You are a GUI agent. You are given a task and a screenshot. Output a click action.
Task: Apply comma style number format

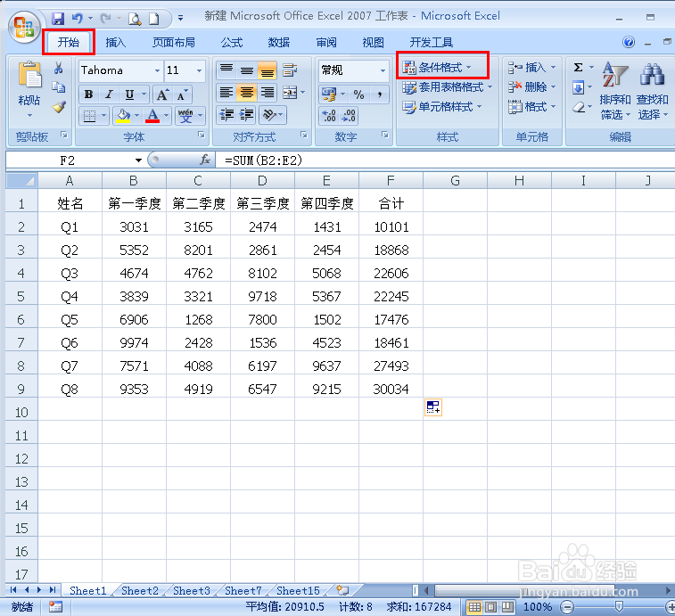click(380, 94)
